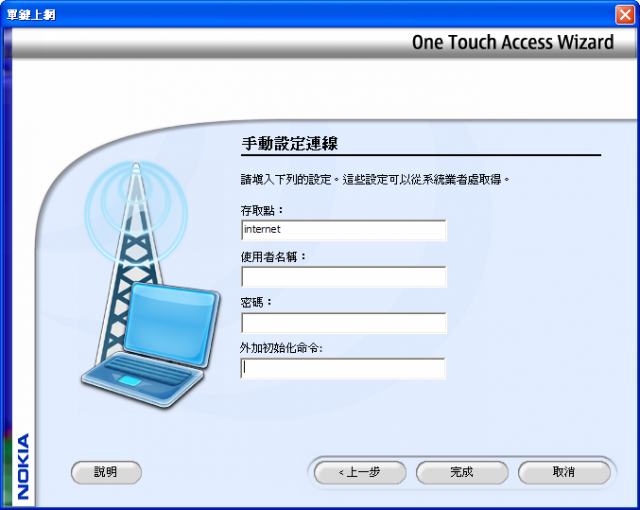Click the vertical NOKIA logo
Image resolution: width=640 pixels, height=510 pixels.
[23, 466]
